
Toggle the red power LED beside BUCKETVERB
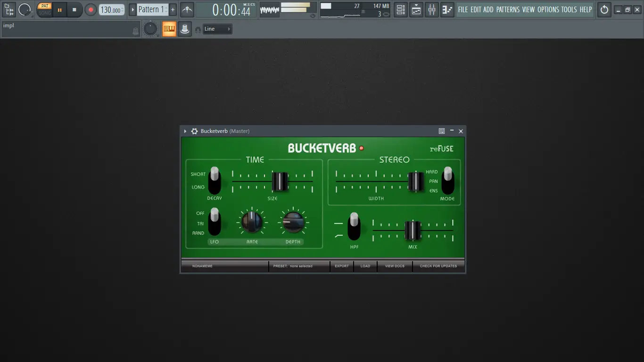pos(362,148)
